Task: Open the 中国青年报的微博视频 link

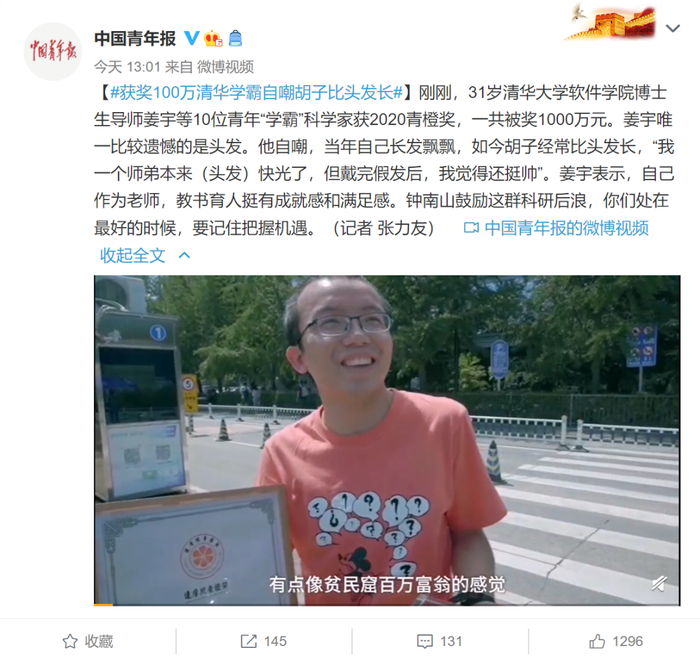Action: 566,228
